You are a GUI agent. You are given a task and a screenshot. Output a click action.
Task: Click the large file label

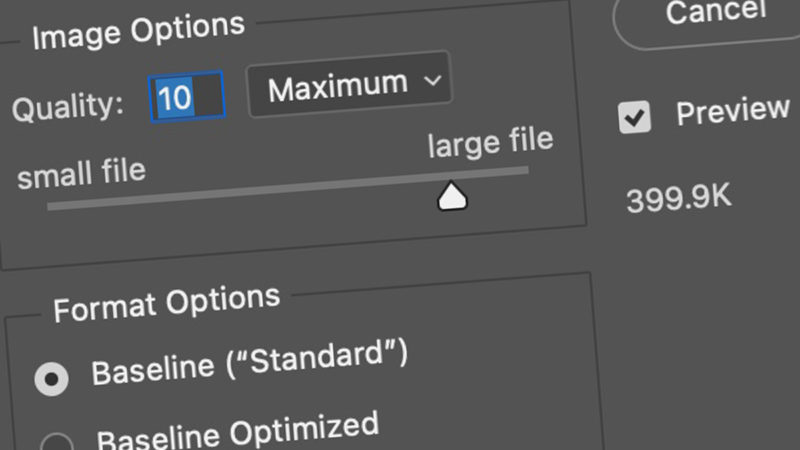(490, 142)
